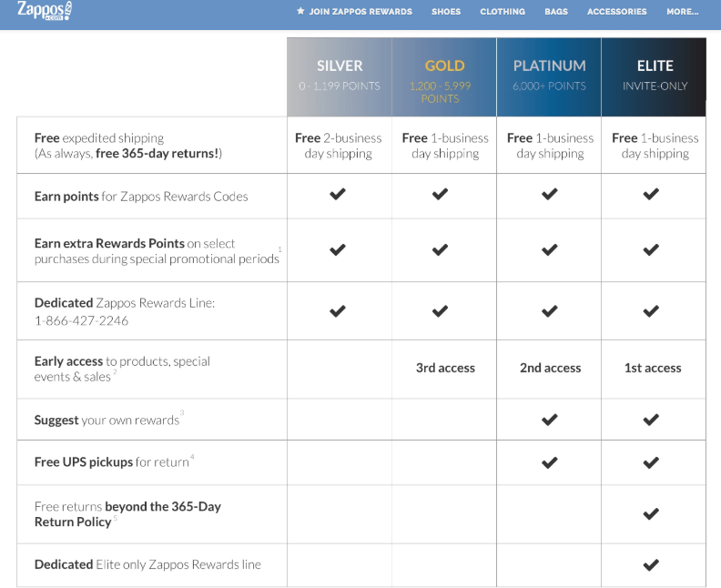Click 'Earn extra Rewards Points' row label
This screenshot has height=588, width=721.
[157, 251]
